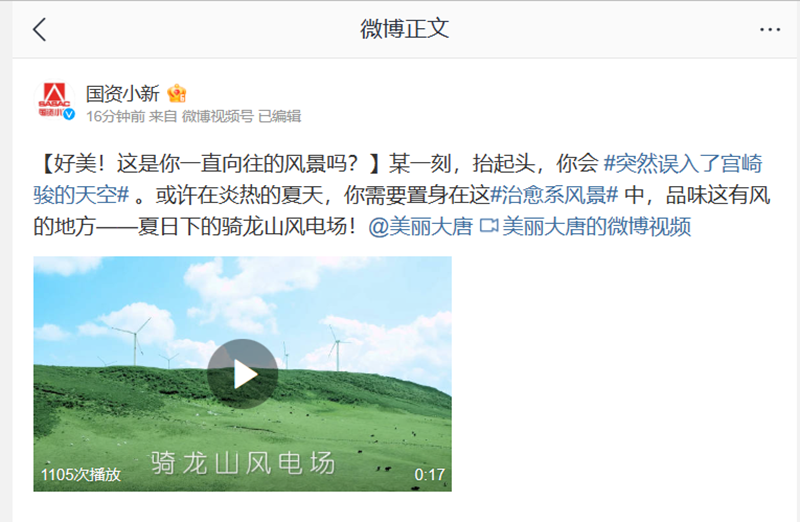Screen dimensions: 800x522
Task: Click the 已编辑 edited label
Action: point(280,116)
